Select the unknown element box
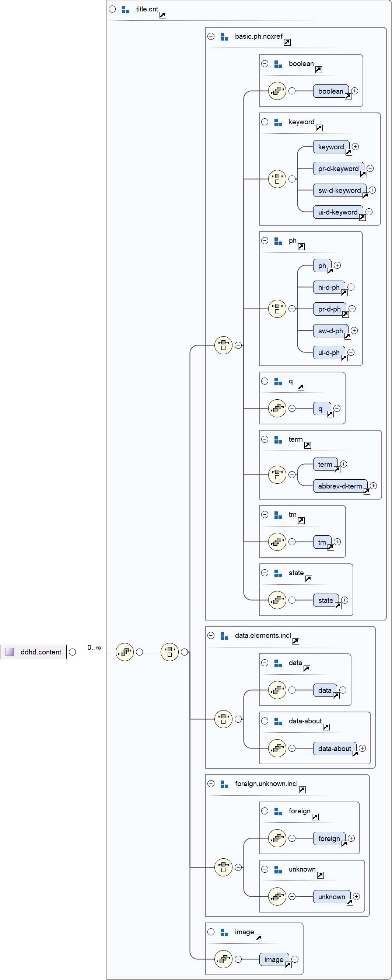 [x=331, y=897]
